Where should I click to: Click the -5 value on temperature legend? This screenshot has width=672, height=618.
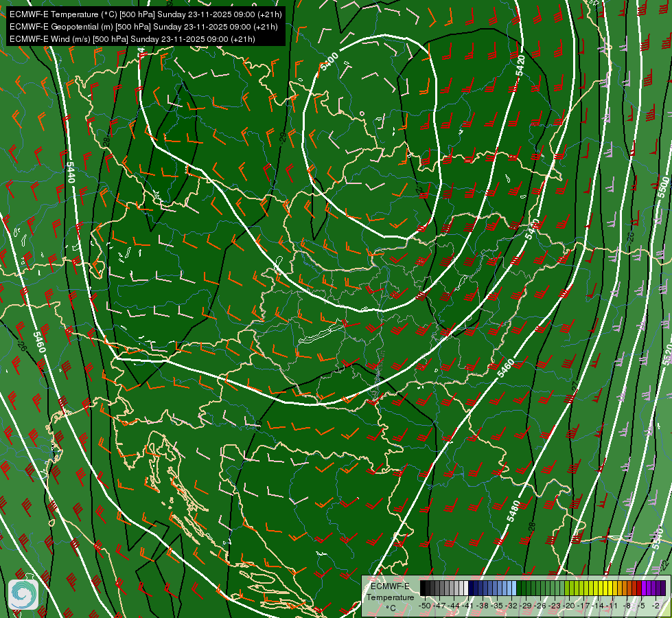(640, 606)
